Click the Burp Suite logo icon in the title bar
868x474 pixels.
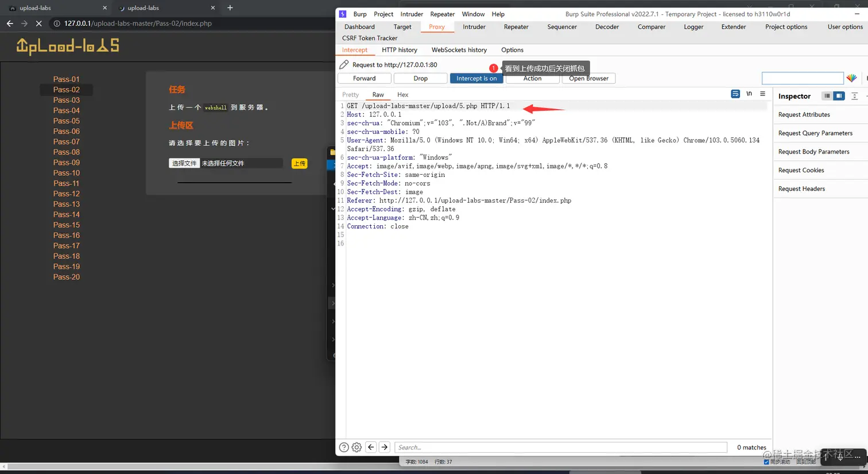point(343,14)
